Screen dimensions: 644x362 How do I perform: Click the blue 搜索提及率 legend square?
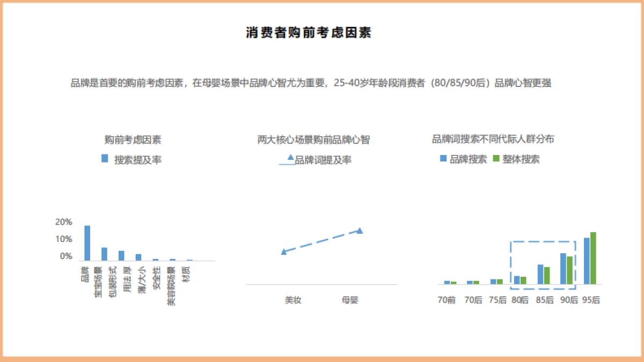tap(104, 159)
